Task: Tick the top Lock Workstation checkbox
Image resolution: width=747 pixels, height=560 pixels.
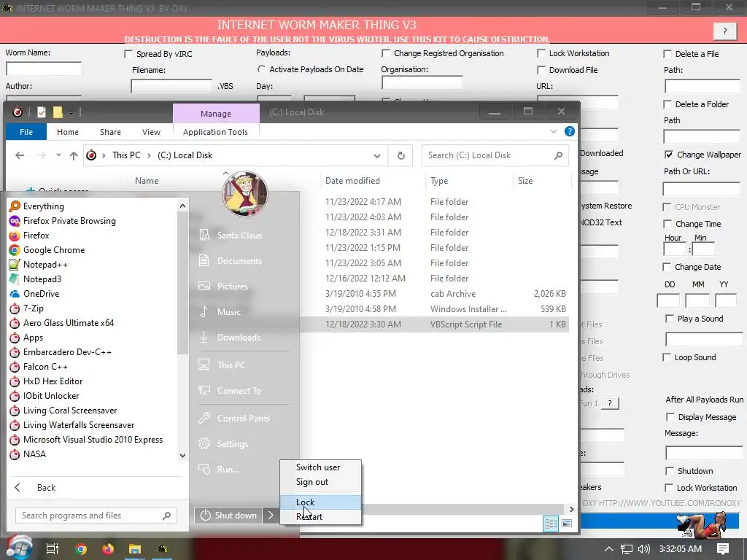Action: click(x=541, y=53)
